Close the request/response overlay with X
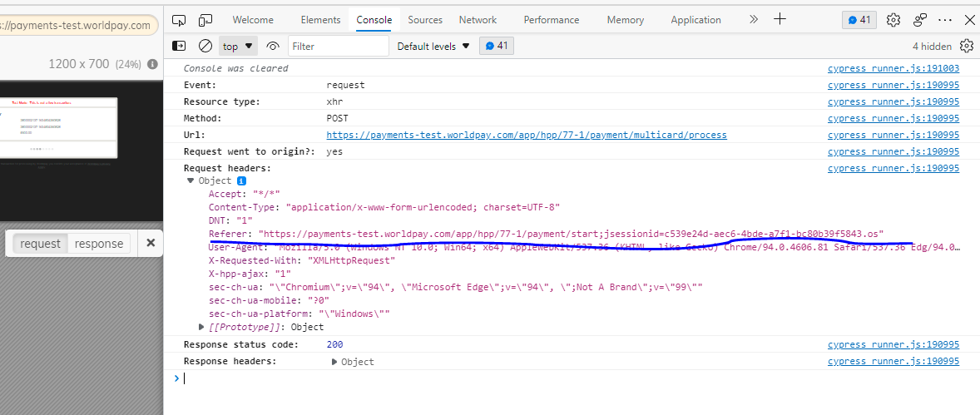This screenshot has height=415, width=980. 150,243
